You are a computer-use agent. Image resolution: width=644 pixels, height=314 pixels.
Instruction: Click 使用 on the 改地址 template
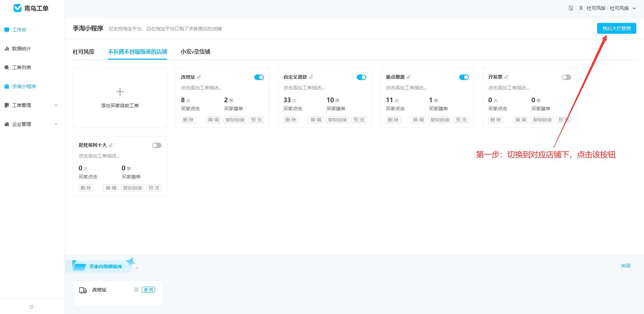coord(148,290)
